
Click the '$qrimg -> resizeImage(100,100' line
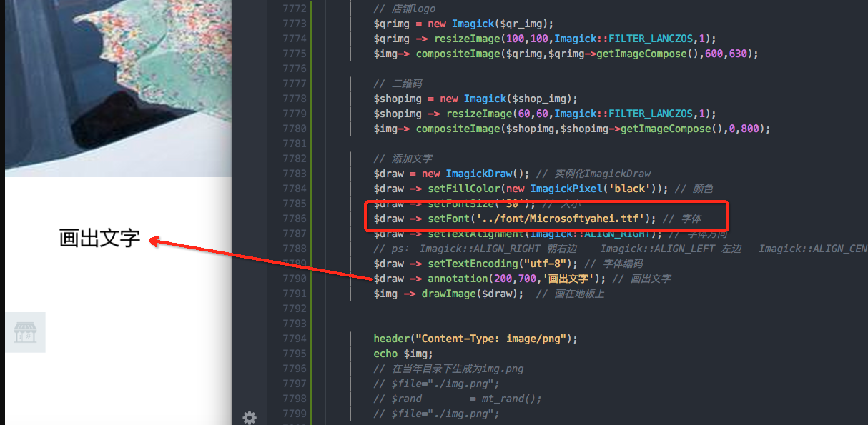click(545, 39)
